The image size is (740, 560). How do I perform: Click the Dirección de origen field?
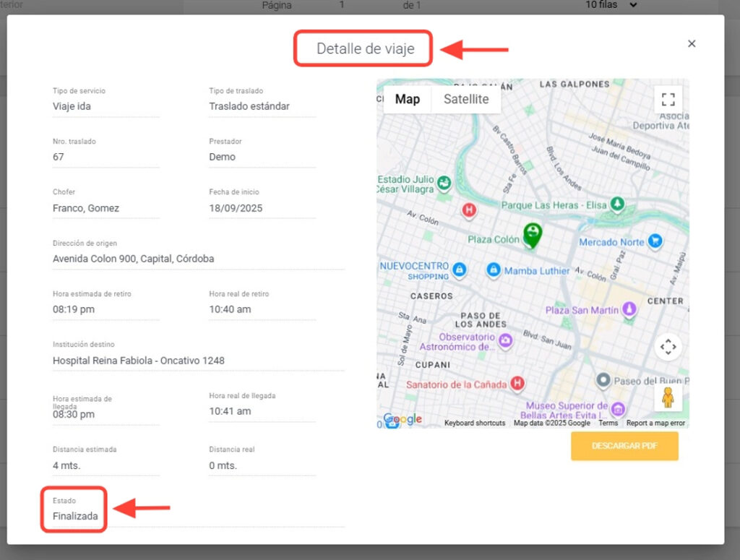coord(198,259)
